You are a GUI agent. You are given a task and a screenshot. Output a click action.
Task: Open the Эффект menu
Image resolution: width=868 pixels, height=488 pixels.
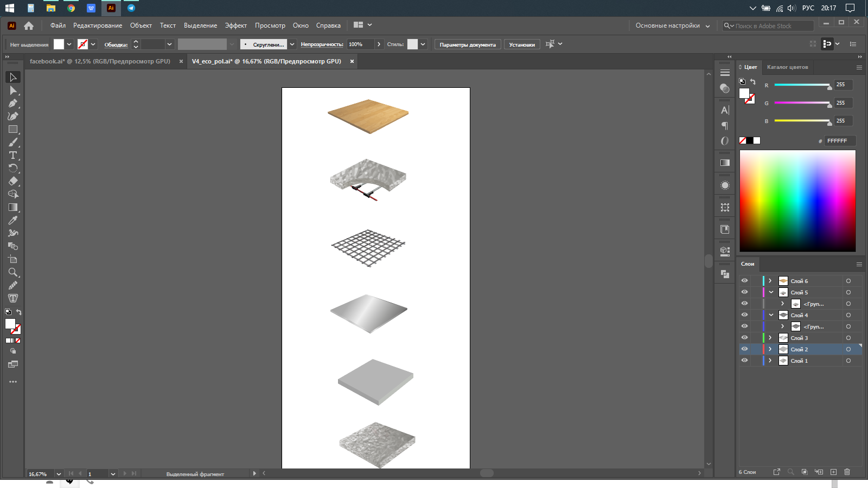236,25
